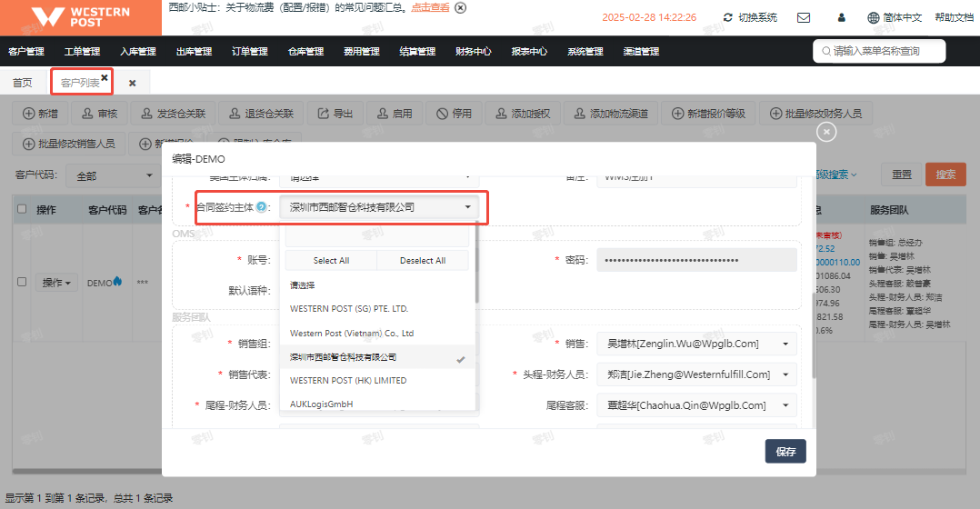The image size is (980, 509).
Task: Click the blue flame icon next to DEMO
Action: click(x=117, y=282)
